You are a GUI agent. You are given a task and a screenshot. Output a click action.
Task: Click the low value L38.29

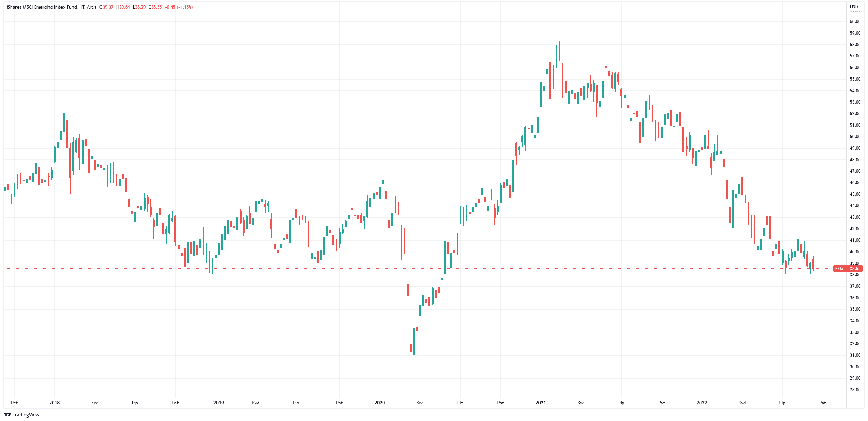pyautogui.click(x=139, y=7)
